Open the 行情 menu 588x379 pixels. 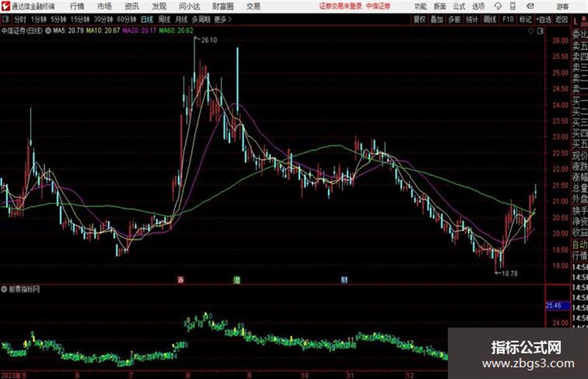77,6
